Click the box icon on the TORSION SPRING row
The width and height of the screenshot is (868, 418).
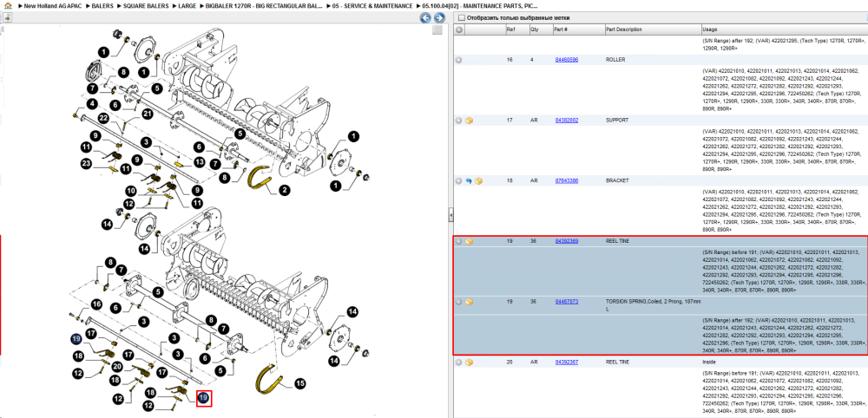pyautogui.click(x=470, y=302)
